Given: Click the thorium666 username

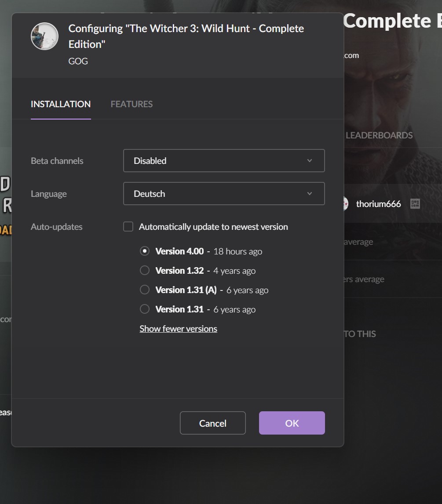Looking at the screenshot, I should coord(379,204).
